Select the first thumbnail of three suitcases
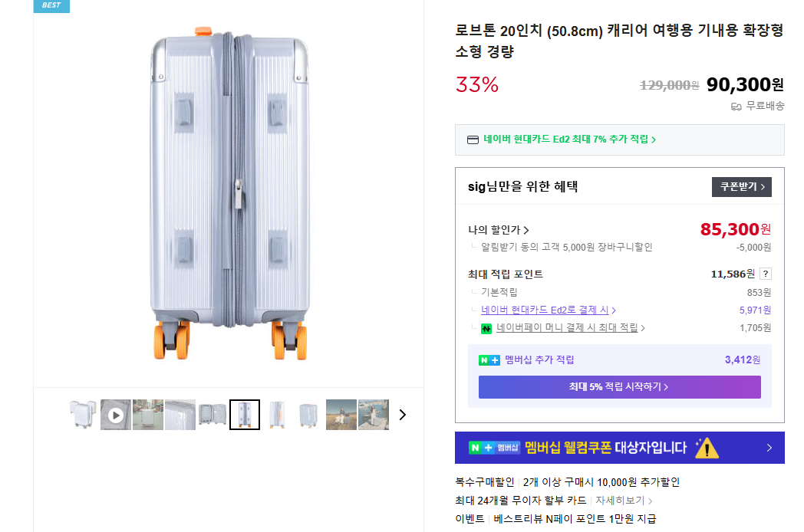Image resolution: width=804 pixels, height=532 pixels. coord(83,415)
